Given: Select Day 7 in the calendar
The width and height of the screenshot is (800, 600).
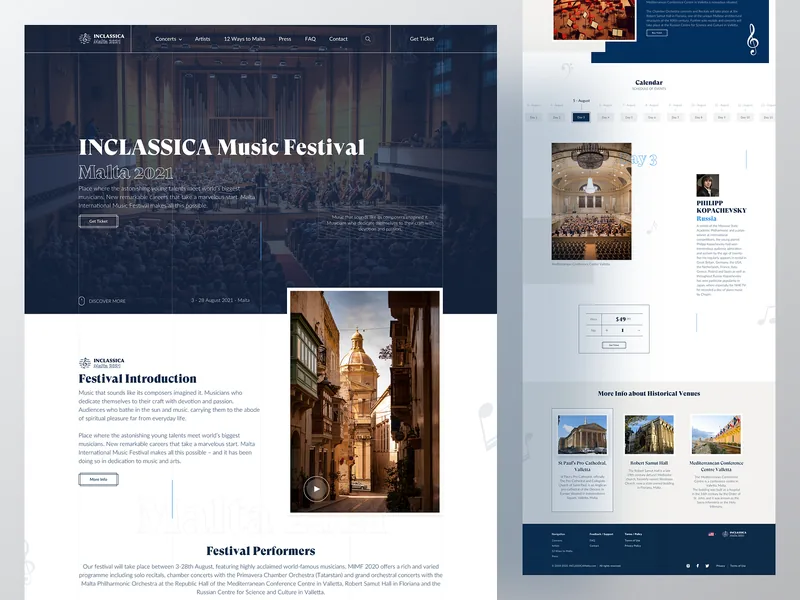Looking at the screenshot, I should click(x=675, y=117).
